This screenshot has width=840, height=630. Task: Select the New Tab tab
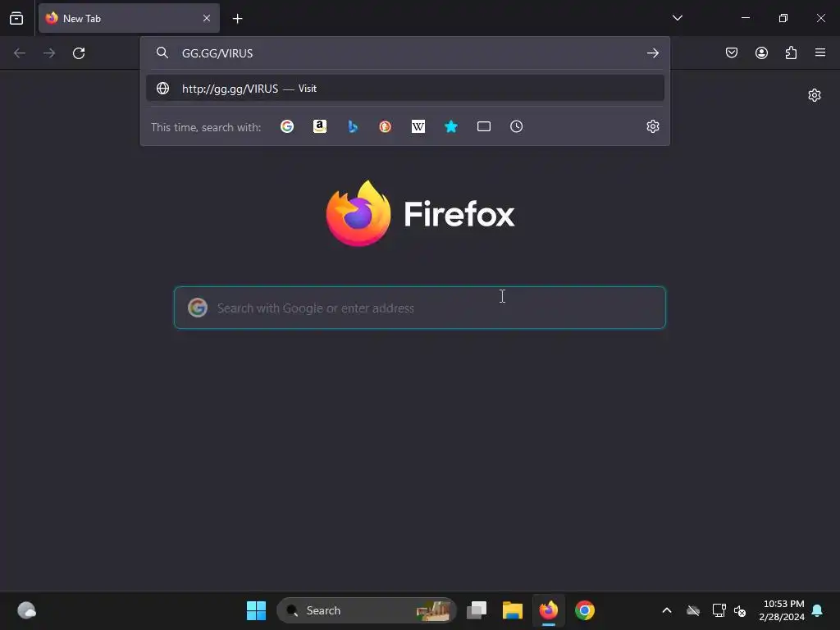pyautogui.click(x=129, y=18)
